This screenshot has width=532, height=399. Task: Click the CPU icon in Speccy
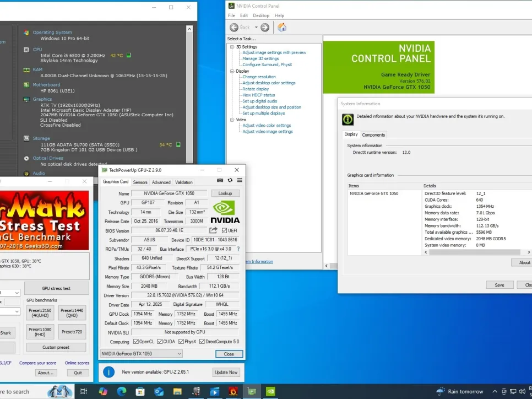point(26,50)
